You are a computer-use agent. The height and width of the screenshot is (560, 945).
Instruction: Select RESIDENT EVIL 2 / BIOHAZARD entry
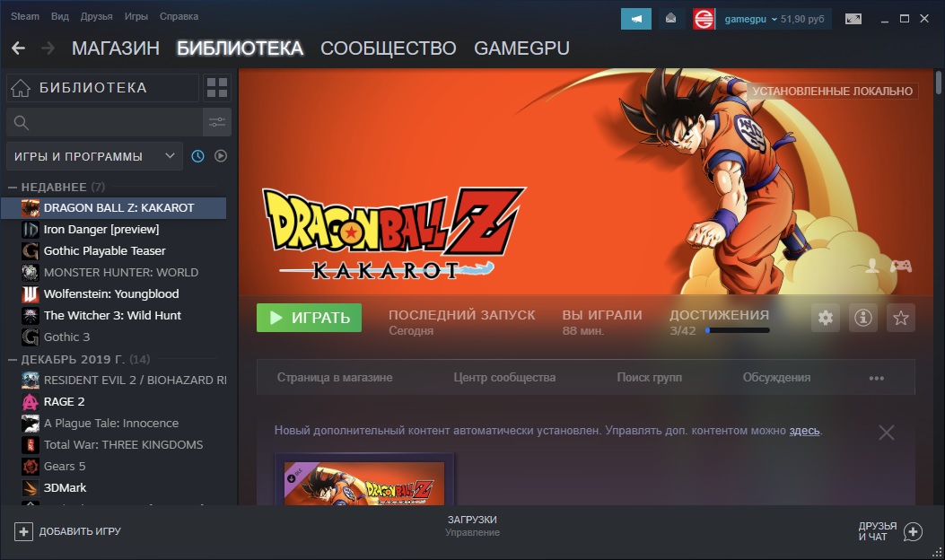135,381
